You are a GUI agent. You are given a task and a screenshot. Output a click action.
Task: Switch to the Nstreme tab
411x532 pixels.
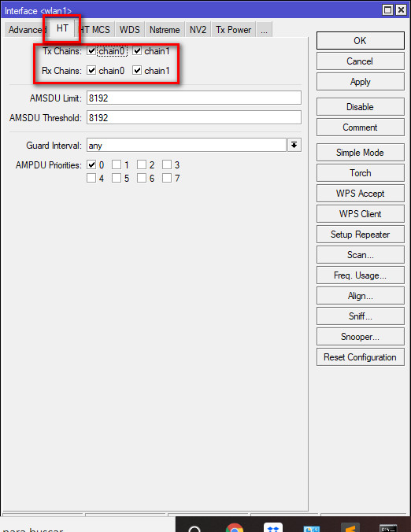pyautogui.click(x=165, y=30)
